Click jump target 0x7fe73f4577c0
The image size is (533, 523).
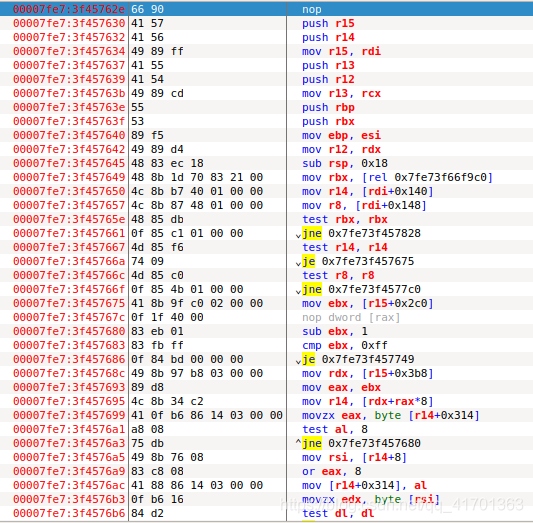(374, 289)
